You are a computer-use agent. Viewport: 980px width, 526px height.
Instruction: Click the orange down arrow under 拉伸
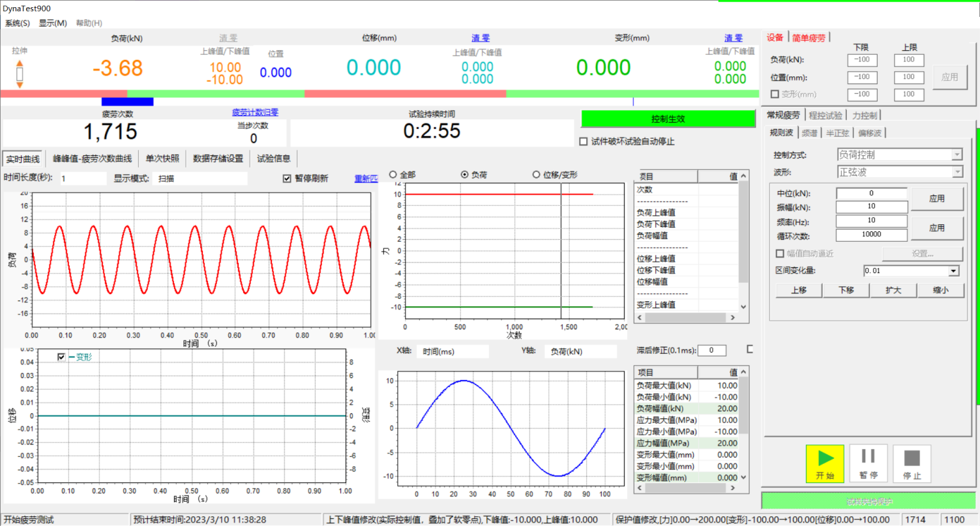click(x=20, y=85)
